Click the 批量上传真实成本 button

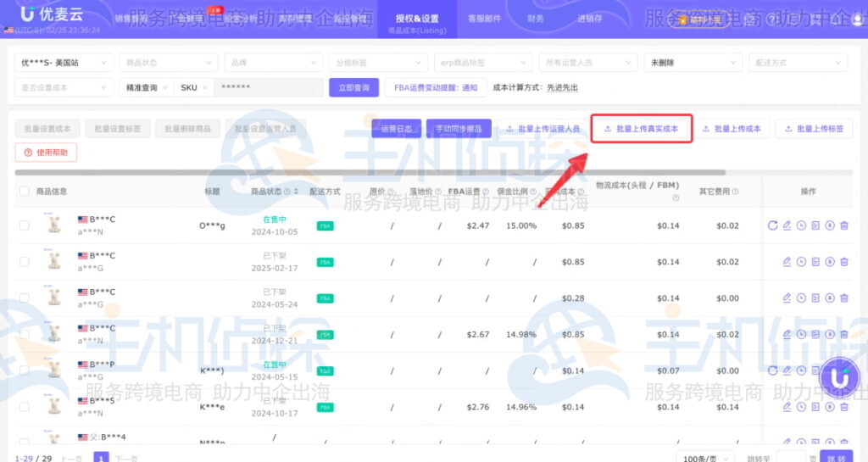[642, 129]
